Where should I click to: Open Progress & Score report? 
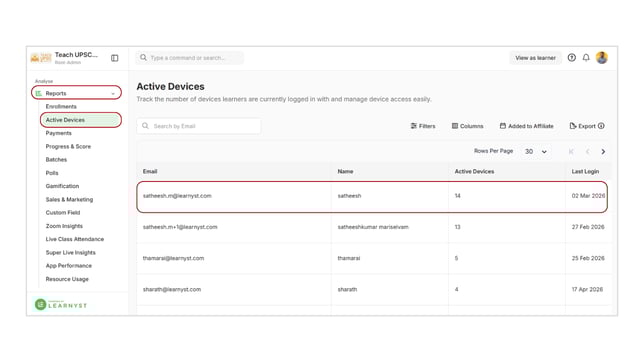[x=68, y=146]
